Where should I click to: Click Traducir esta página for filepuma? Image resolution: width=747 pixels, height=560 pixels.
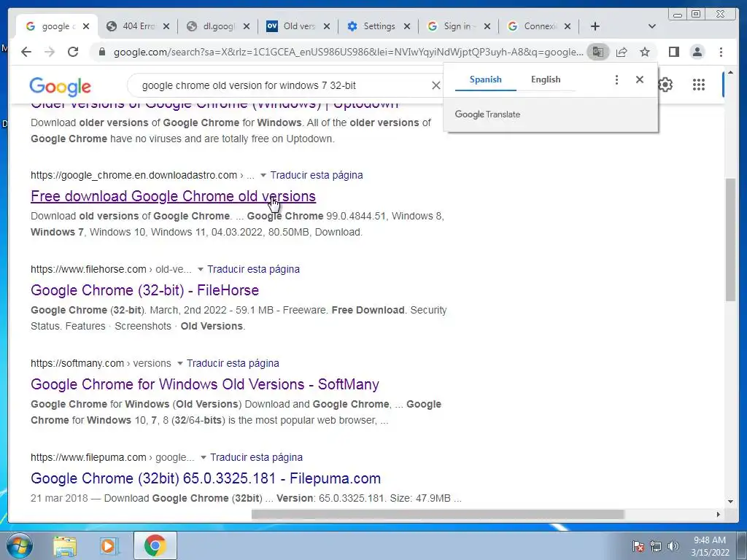point(256,458)
